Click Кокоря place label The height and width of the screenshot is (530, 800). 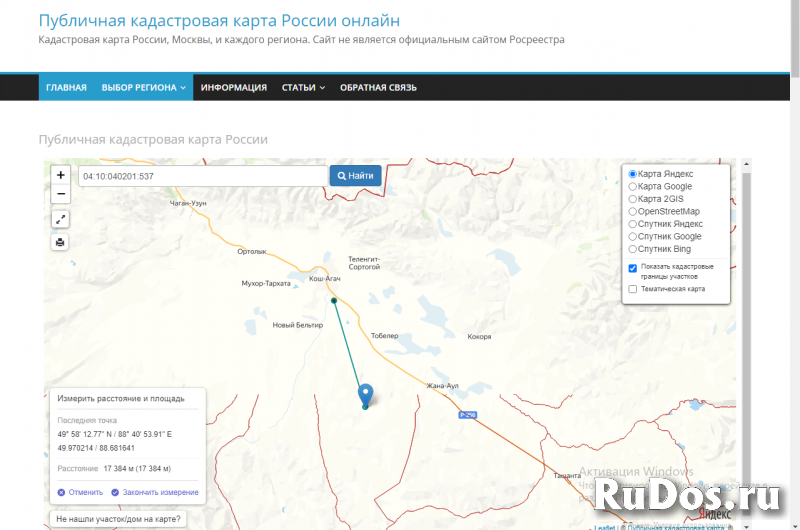click(479, 337)
